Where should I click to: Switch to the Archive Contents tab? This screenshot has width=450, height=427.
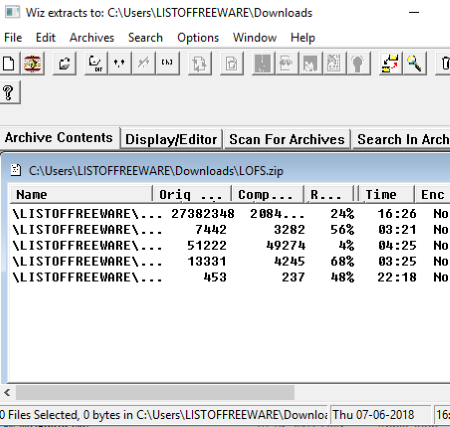pyautogui.click(x=59, y=138)
